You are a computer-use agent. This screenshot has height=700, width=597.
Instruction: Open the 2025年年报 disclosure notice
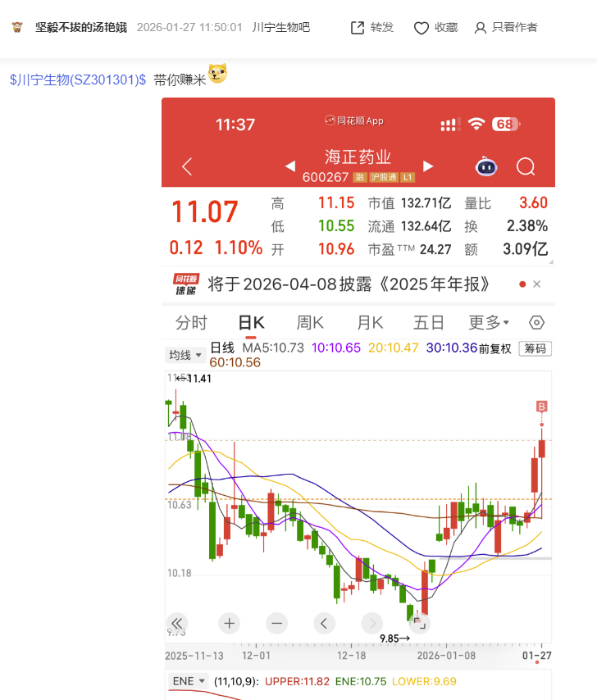[x=349, y=284]
